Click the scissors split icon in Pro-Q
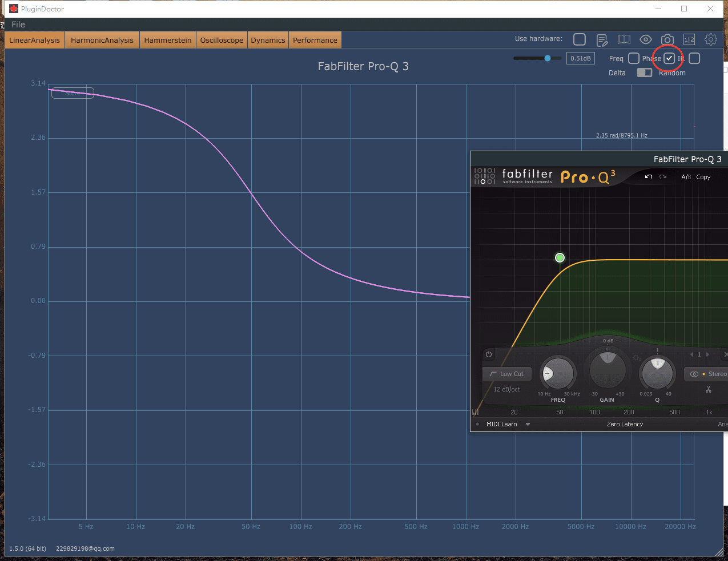728x561 pixels. tap(709, 390)
